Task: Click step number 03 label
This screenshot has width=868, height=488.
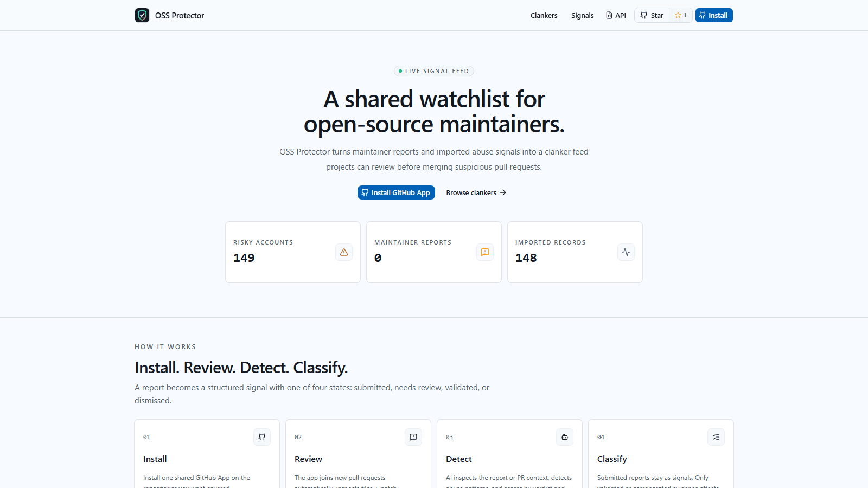Action: coord(449,437)
